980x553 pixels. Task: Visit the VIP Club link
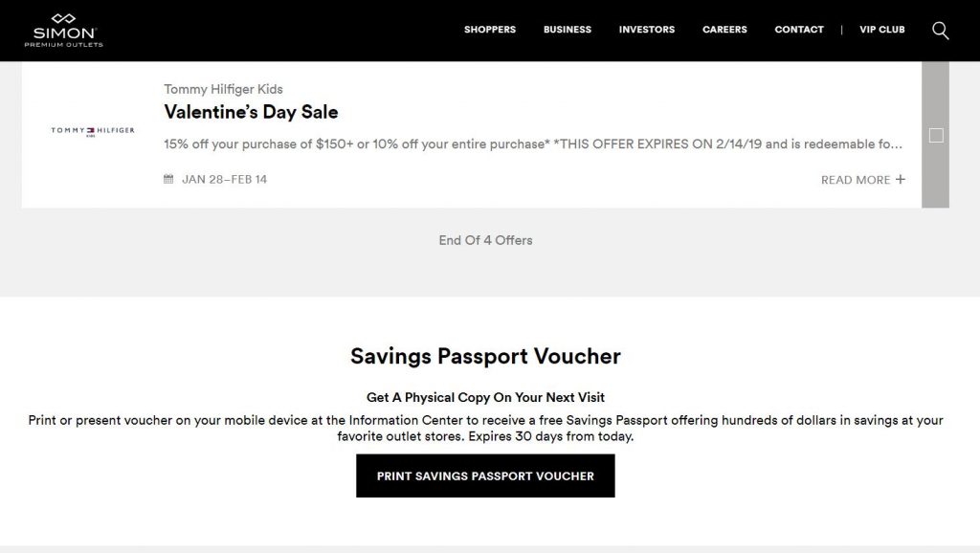(882, 30)
